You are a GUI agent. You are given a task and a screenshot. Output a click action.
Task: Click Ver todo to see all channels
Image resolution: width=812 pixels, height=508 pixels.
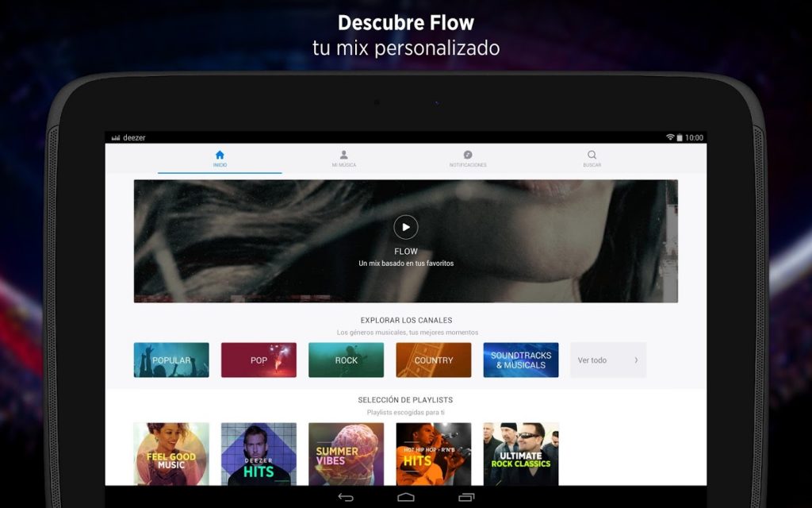click(x=608, y=360)
